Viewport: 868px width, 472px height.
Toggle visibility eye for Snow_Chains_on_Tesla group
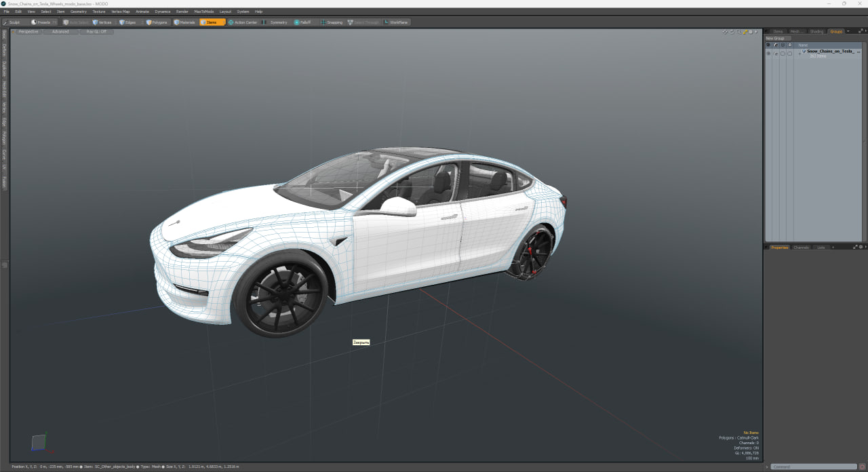click(x=768, y=53)
